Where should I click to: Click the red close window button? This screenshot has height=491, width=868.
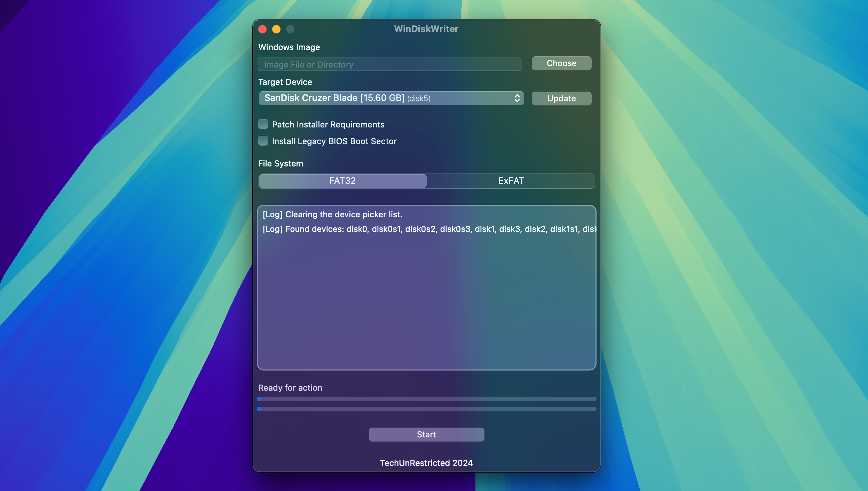pos(262,29)
